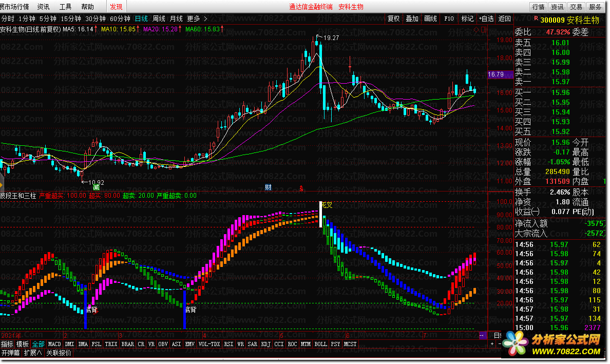610x364 pixels.
Task: Select the BOLL indicator
Action: [321, 344]
